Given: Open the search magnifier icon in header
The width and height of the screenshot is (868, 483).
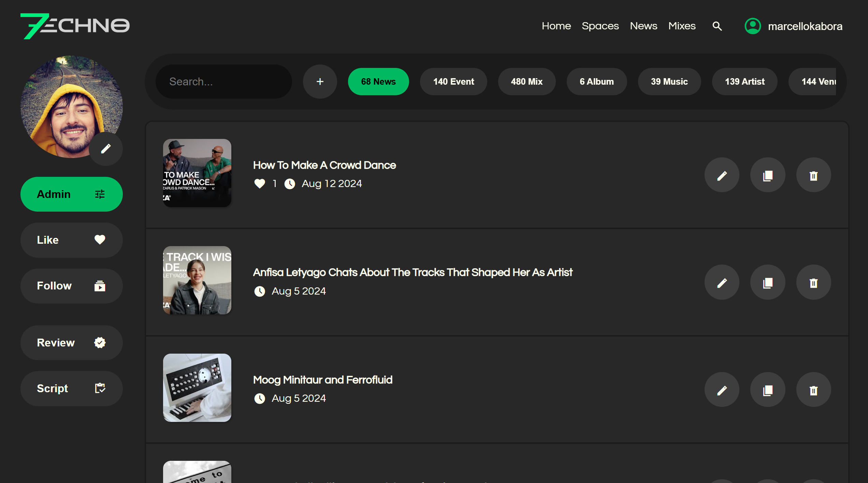Looking at the screenshot, I should pos(717,26).
